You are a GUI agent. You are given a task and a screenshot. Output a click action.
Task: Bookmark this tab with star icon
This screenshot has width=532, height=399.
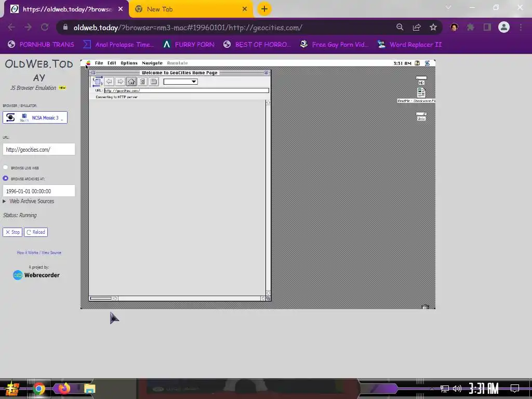pos(433,28)
